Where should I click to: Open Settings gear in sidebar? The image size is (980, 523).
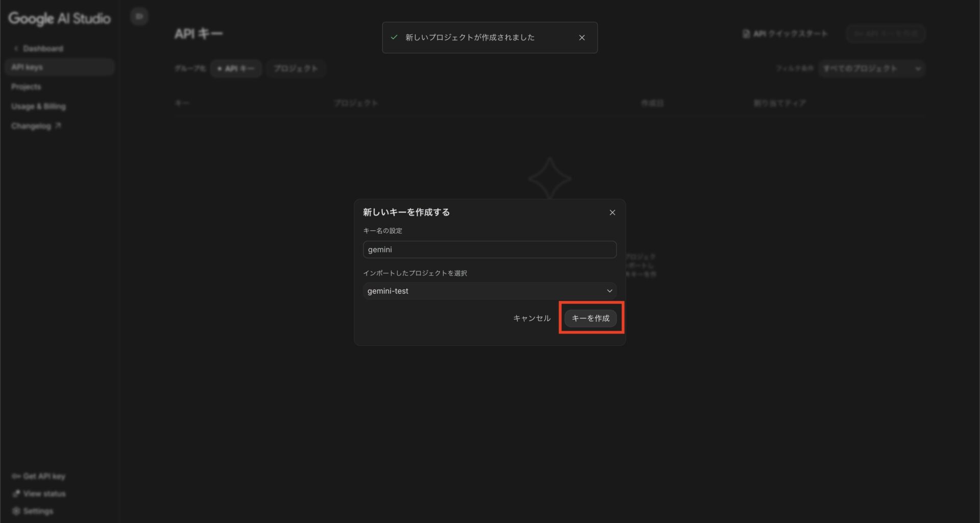pos(16,511)
